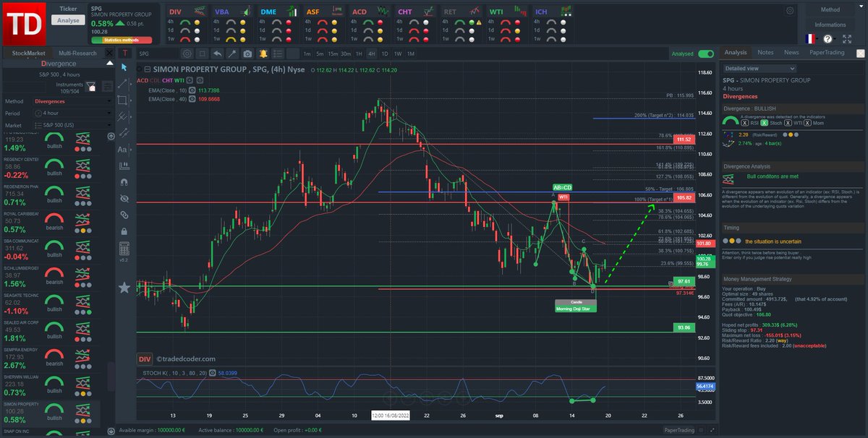Click the hourglass instruments filter icon
Viewport: 868px width, 438px height.
point(91,86)
